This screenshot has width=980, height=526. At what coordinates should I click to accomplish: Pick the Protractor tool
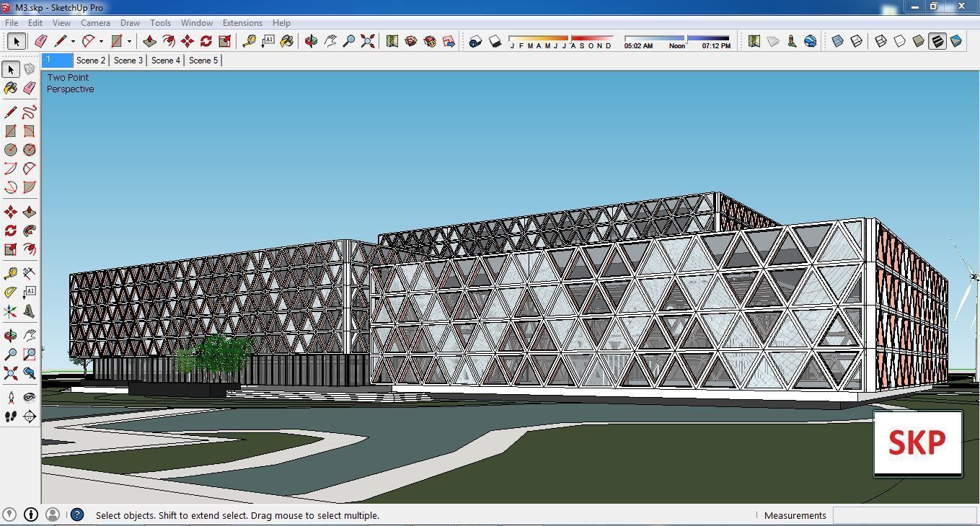(10, 293)
